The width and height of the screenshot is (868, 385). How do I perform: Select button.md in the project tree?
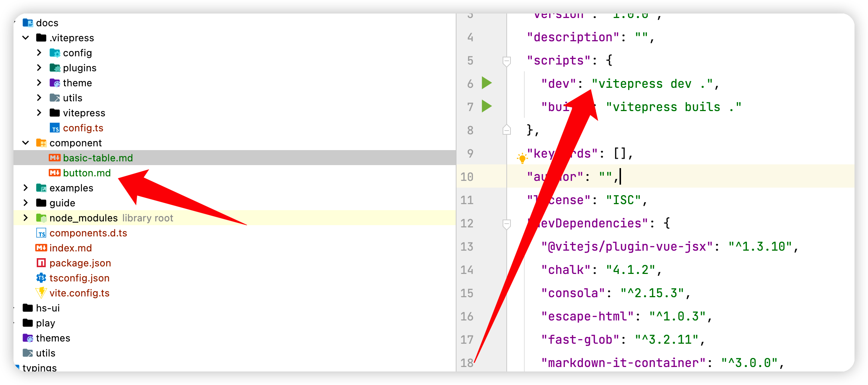(87, 173)
